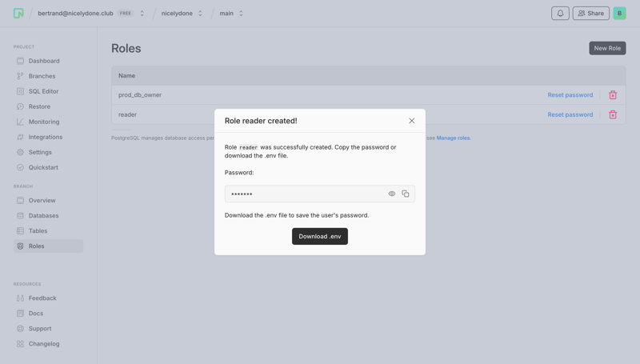Click the Download .env button
The width and height of the screenshot is (640, 364).
[x=320, y=236]
